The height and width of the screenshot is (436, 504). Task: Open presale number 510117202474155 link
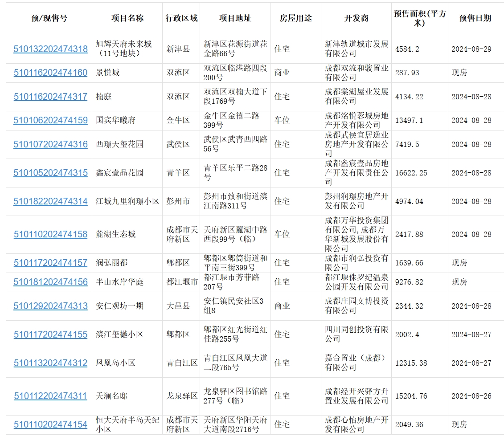(50, 334)
